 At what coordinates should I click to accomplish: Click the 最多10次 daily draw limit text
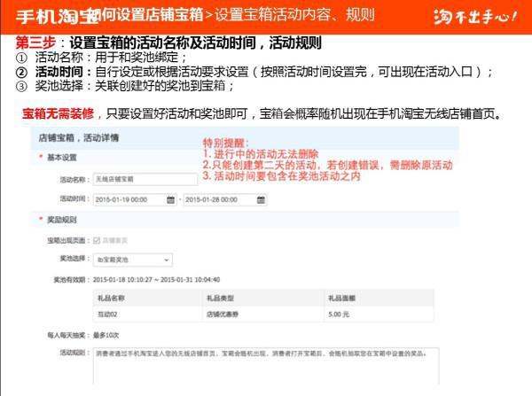click(106, 335)
